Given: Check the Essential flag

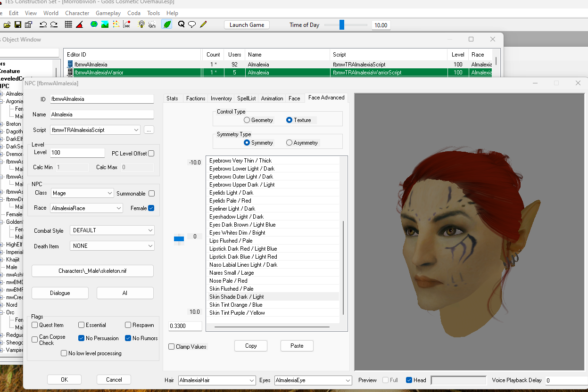Looking at the screenshot, I should click(81, 325).
